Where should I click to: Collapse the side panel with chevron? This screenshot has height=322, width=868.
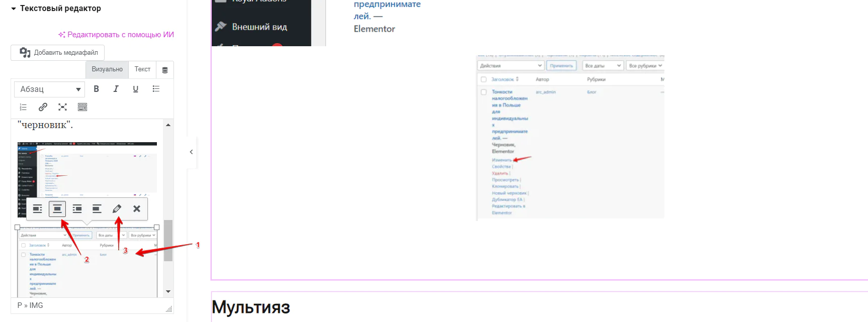tap(191, 152)
